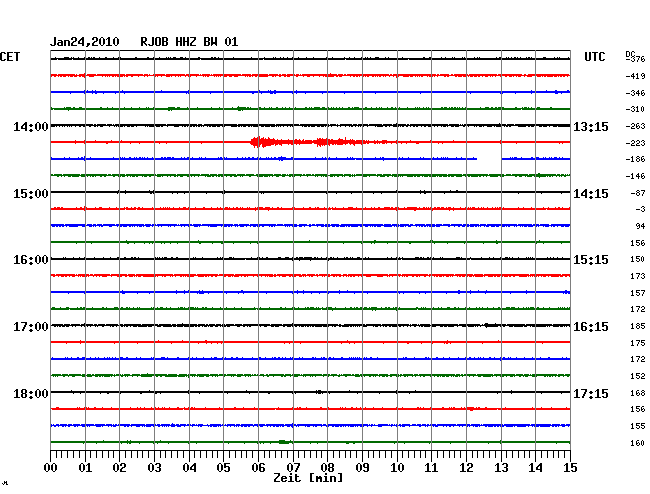
Task: Click the station label RJOB HHZ BW 01
Action: click(189, 42)
